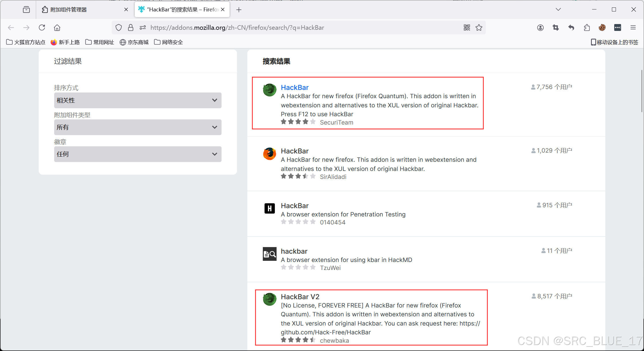
Task: Click the hackbar HackMD document-search icon
Action: tap(269, 254)
